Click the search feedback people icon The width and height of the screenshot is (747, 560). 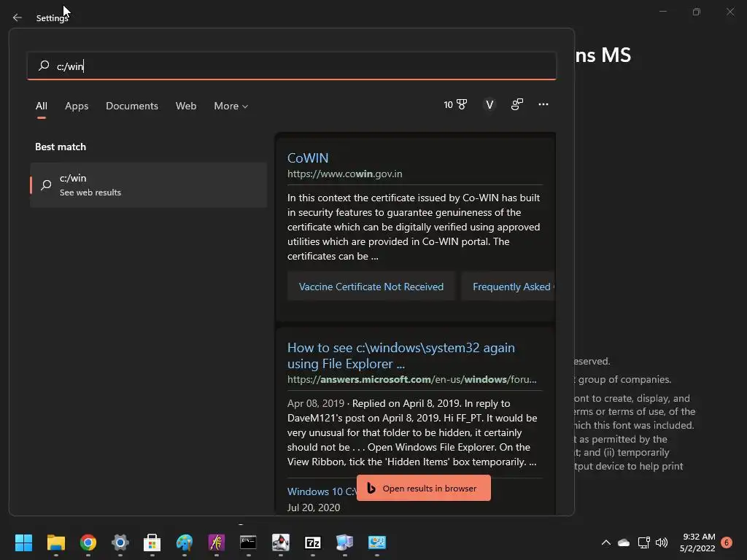517,104
